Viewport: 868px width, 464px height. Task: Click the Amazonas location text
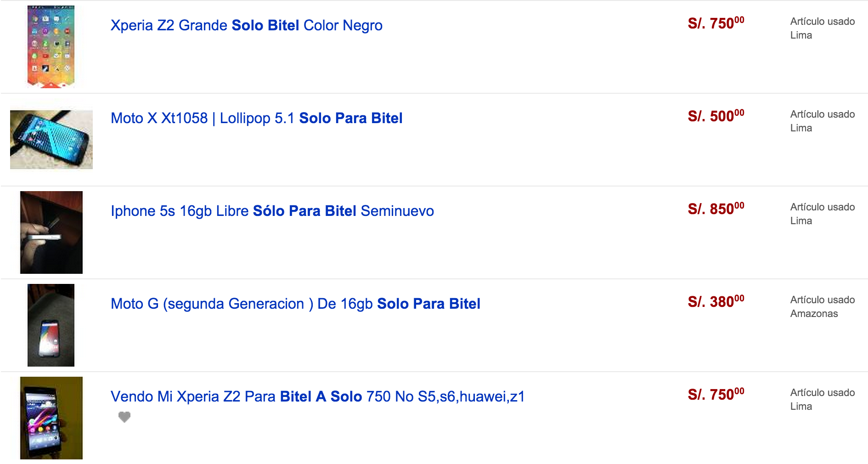[814, 314]
